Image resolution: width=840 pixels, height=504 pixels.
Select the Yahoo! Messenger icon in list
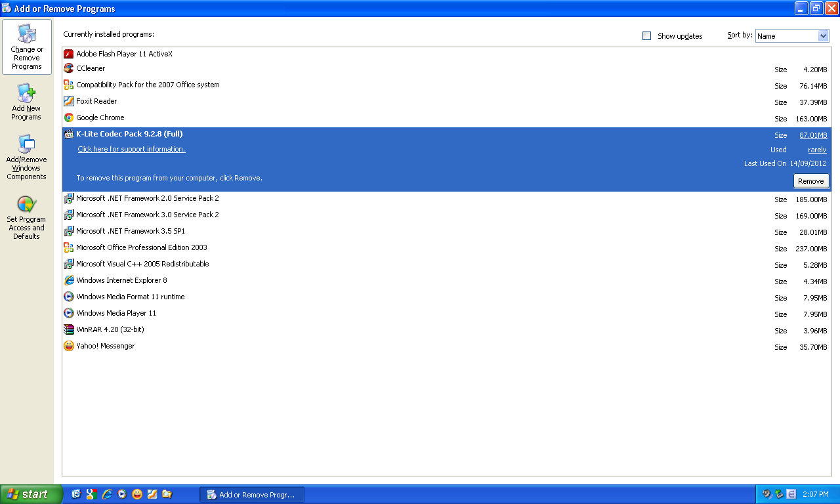tap(69, 346)
